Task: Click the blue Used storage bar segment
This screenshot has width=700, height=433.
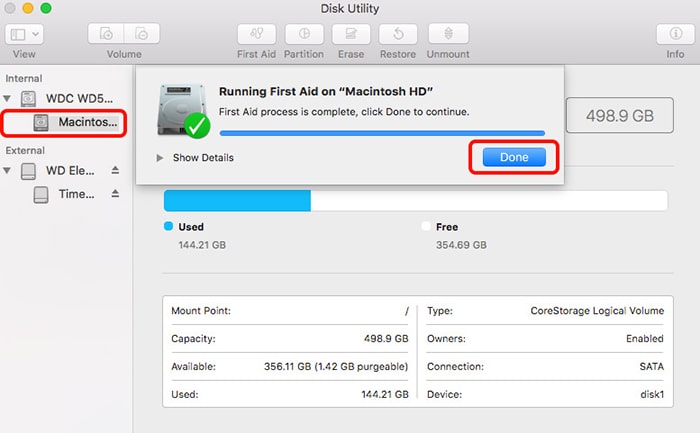Action: click(237, 200)
